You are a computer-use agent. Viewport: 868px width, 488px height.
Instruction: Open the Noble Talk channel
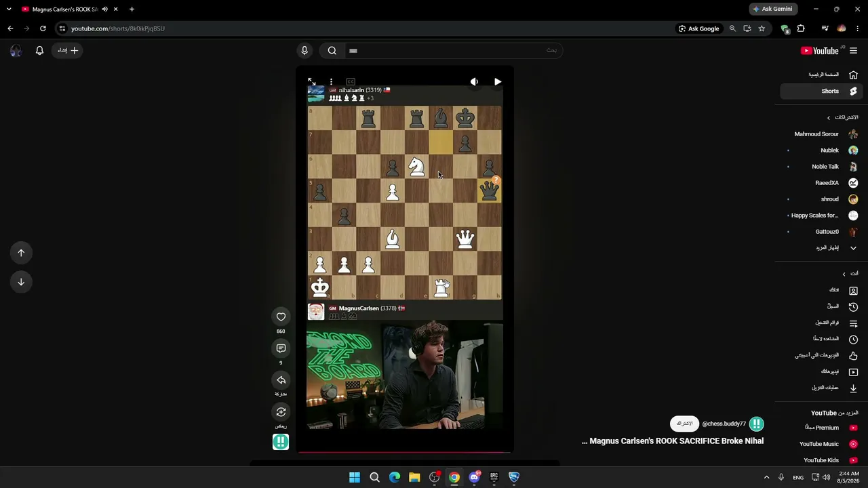click(820, 167)
